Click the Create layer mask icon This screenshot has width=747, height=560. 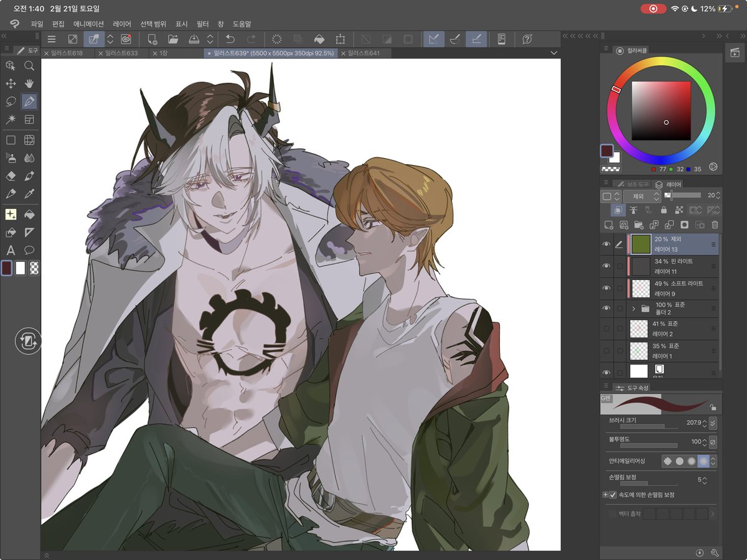click(684, 225)
